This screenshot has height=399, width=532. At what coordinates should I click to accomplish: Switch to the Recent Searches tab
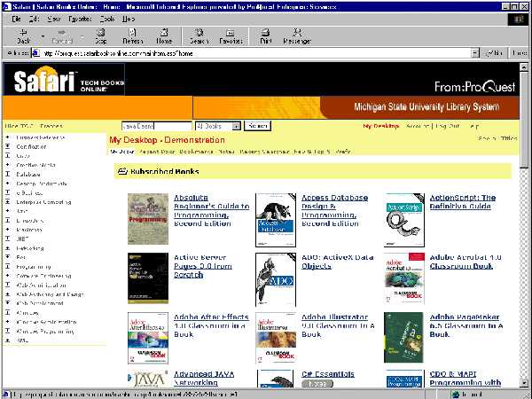click(x=264, y=152)
